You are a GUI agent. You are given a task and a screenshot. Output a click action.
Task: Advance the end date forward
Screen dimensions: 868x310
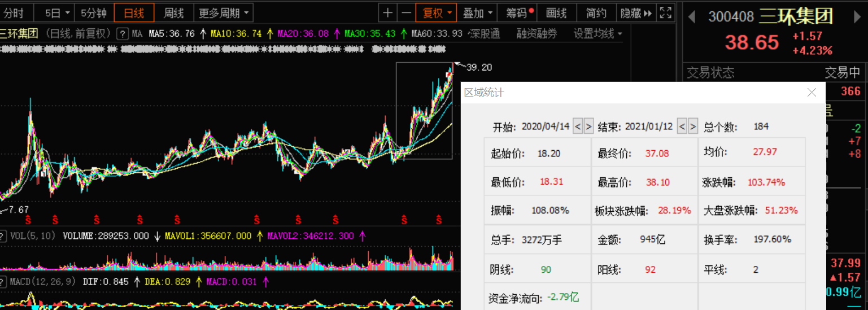693,126
